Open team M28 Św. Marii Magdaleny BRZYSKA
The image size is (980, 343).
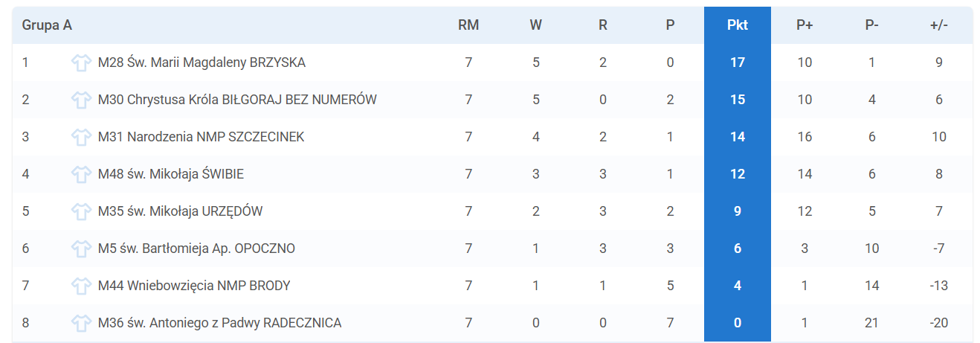[x=202, y=62]
